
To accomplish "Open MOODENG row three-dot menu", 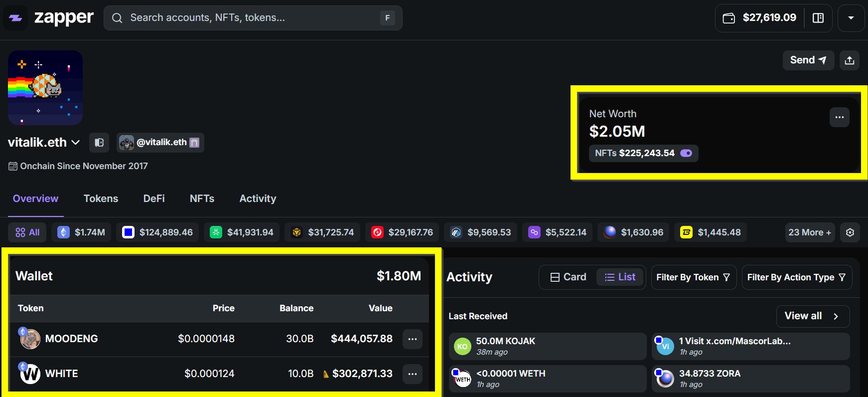I will point(413,339).
